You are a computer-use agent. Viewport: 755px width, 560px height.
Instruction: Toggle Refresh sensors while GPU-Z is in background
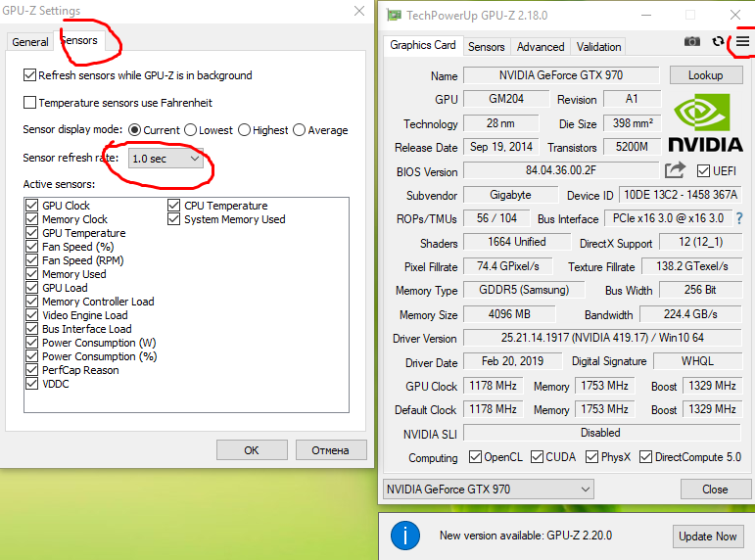(x=29, y=75)
